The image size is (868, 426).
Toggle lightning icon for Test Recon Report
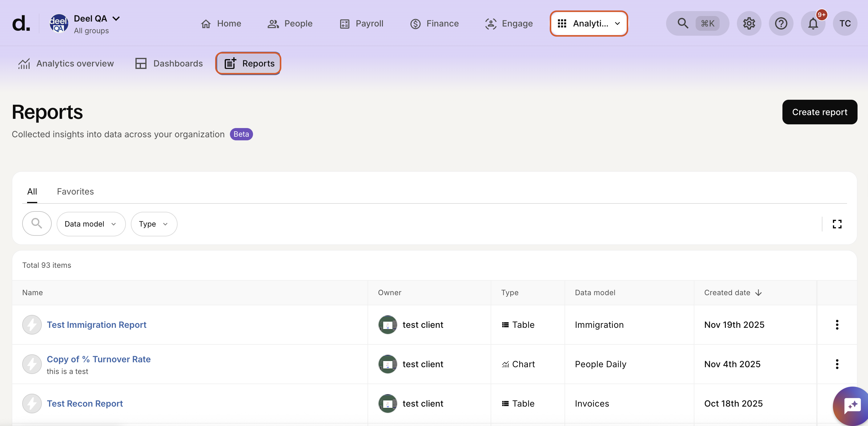[32, 404]
